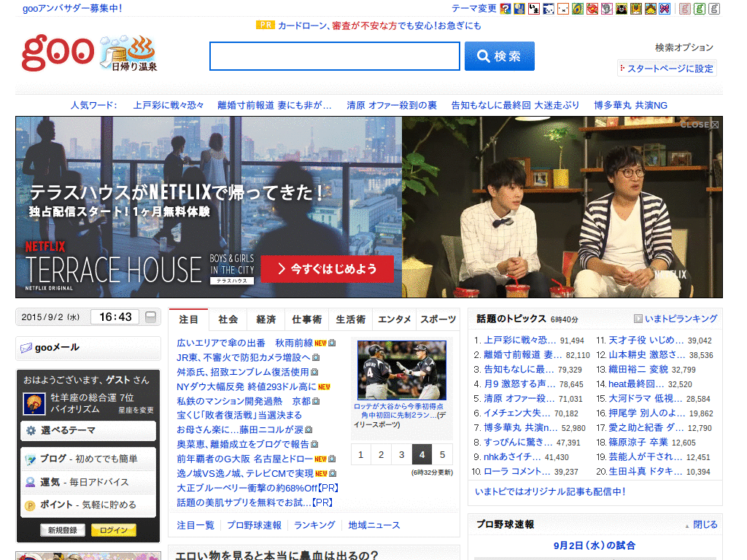Select the moon rabbit theme icon
This screenshot has height=560, width=747.
pos(519,9)
